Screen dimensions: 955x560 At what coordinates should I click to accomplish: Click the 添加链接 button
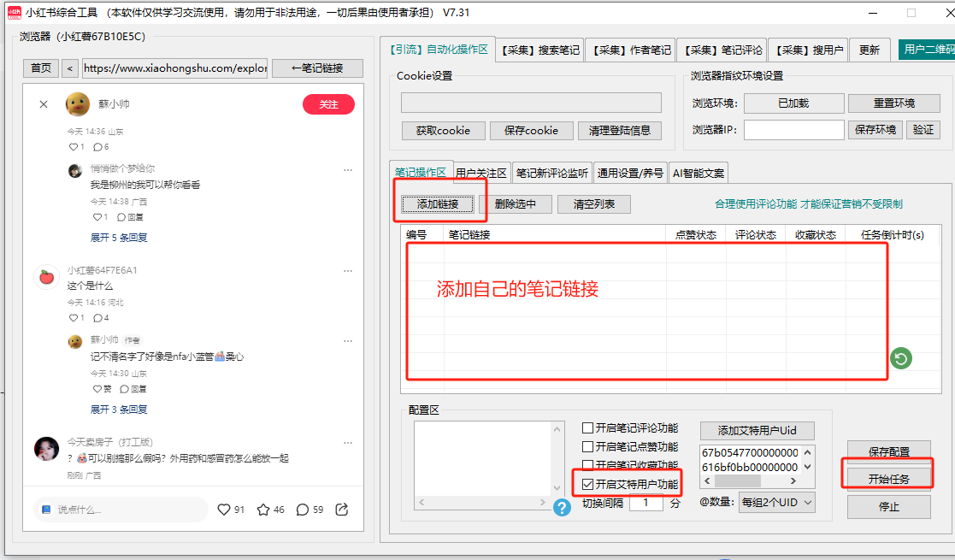[x=438, y=204]
